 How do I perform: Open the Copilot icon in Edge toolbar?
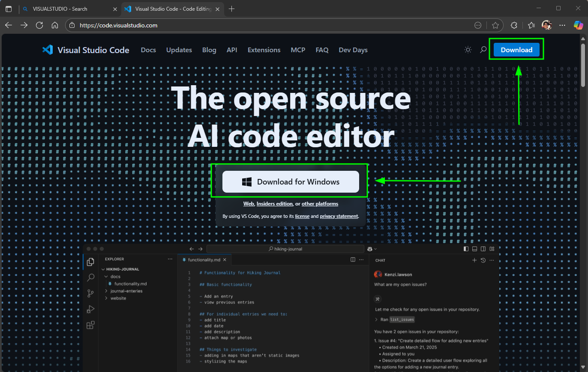point(579,25)
